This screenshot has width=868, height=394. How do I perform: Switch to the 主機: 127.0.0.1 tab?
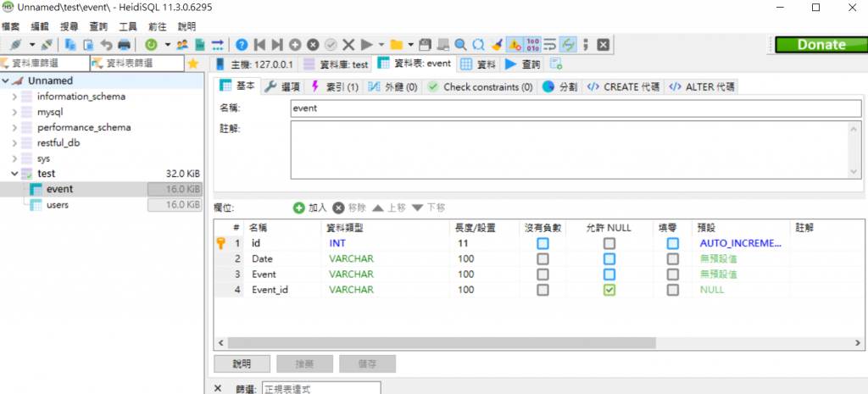point(254,64)
